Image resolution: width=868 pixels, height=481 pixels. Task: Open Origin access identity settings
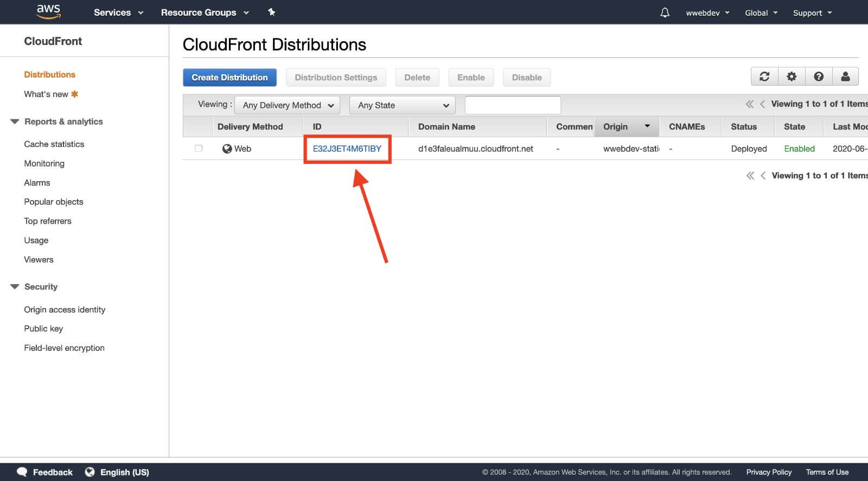pyautogui.click(x=65, y=309)
